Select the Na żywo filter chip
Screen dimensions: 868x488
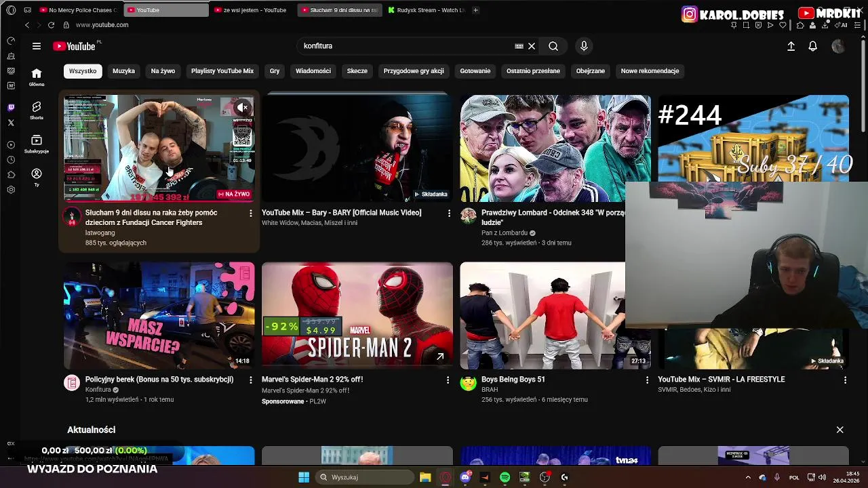click(x=163, y=70)
